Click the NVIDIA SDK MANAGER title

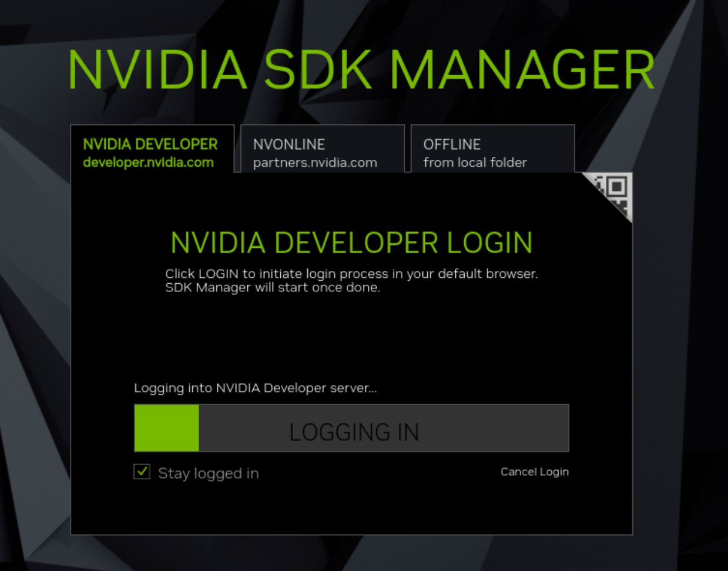pyautogui.click(x=362, y=69)
